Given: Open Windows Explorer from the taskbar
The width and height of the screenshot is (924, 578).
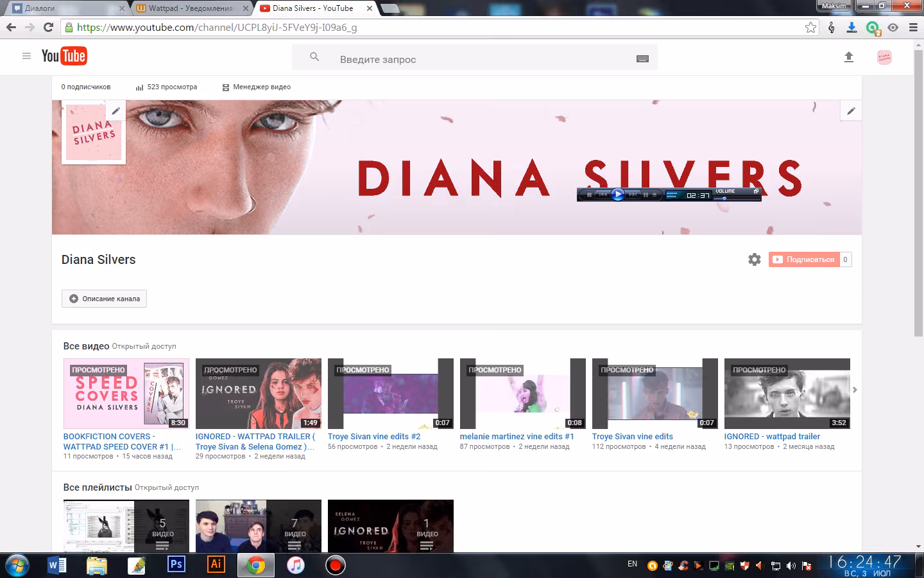Looking at the screenshot, I should coord(97,565).
